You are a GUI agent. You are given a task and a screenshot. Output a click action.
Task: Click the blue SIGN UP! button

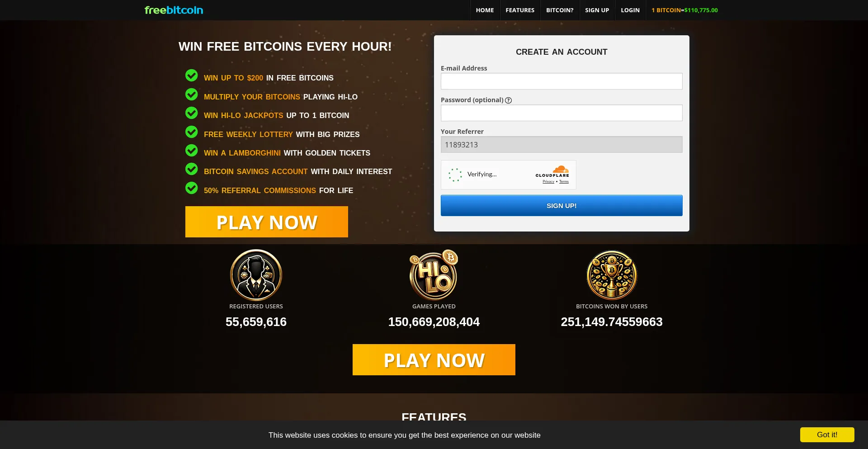(x=561, y=206)
